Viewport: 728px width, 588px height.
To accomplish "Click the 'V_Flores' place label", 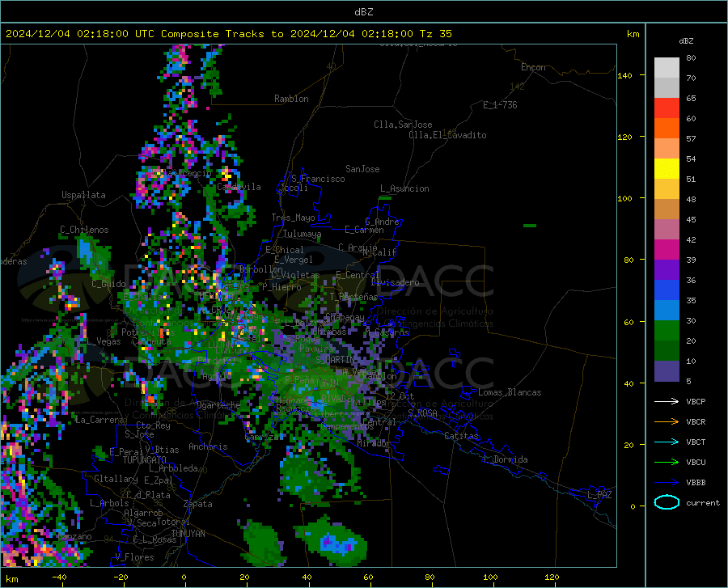I will point(134,557).
